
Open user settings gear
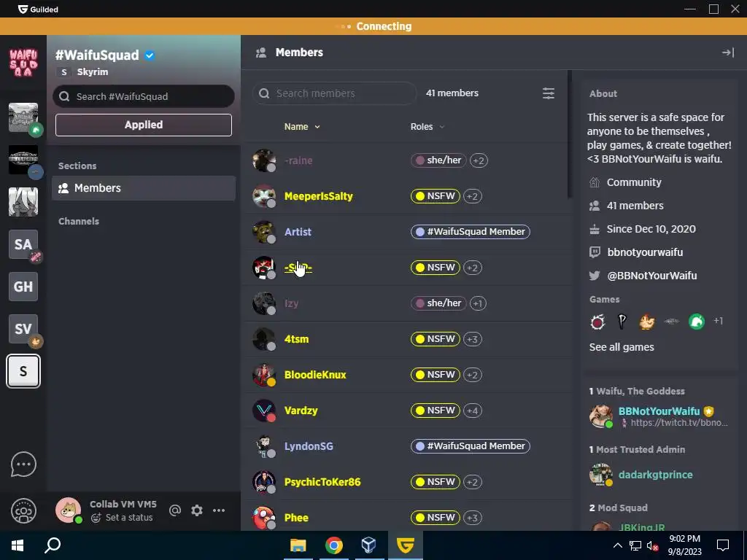(197, 510)
